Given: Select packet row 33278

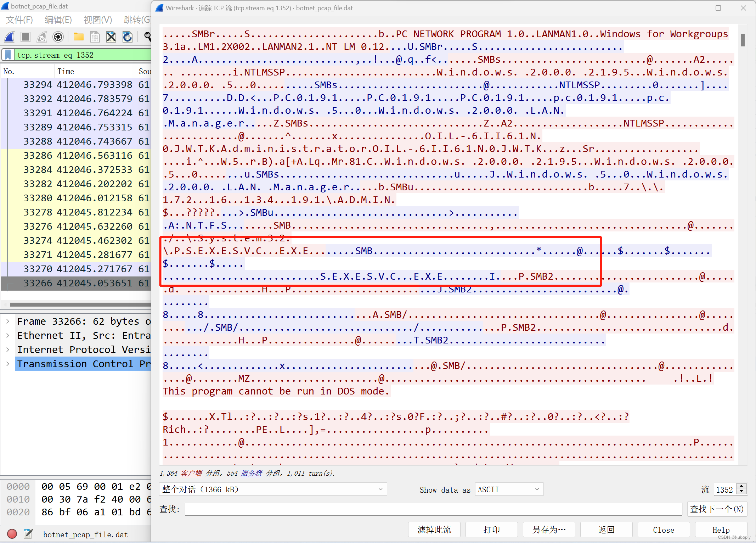Looking at the screenshot, I should 76,212.
